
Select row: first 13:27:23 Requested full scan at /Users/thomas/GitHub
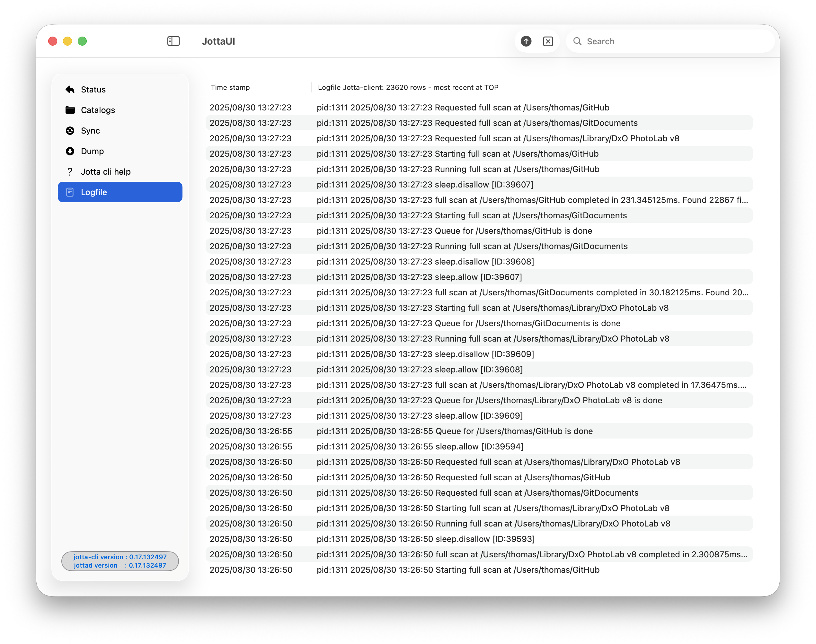coord(479,108)
